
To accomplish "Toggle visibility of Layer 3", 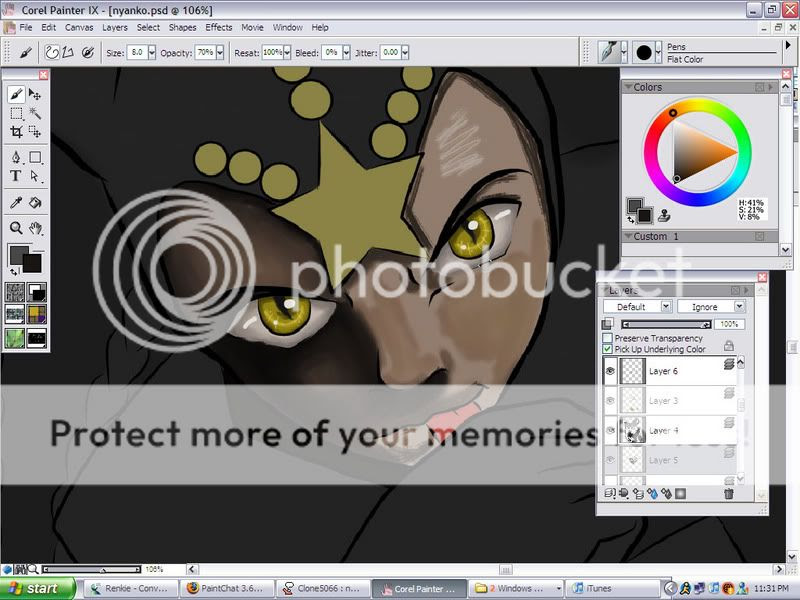I will [x=610, y=401].
